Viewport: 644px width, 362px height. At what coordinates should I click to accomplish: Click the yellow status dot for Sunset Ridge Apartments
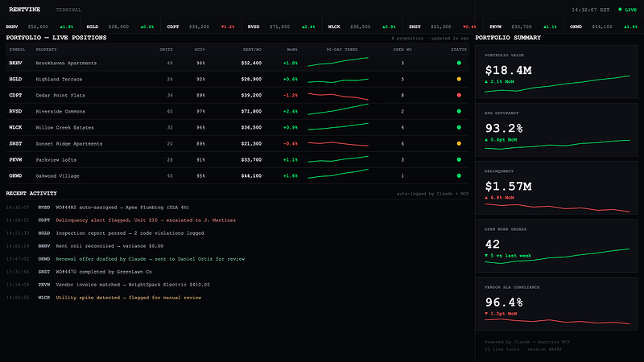pyautogui.click(x=459, y=144)
